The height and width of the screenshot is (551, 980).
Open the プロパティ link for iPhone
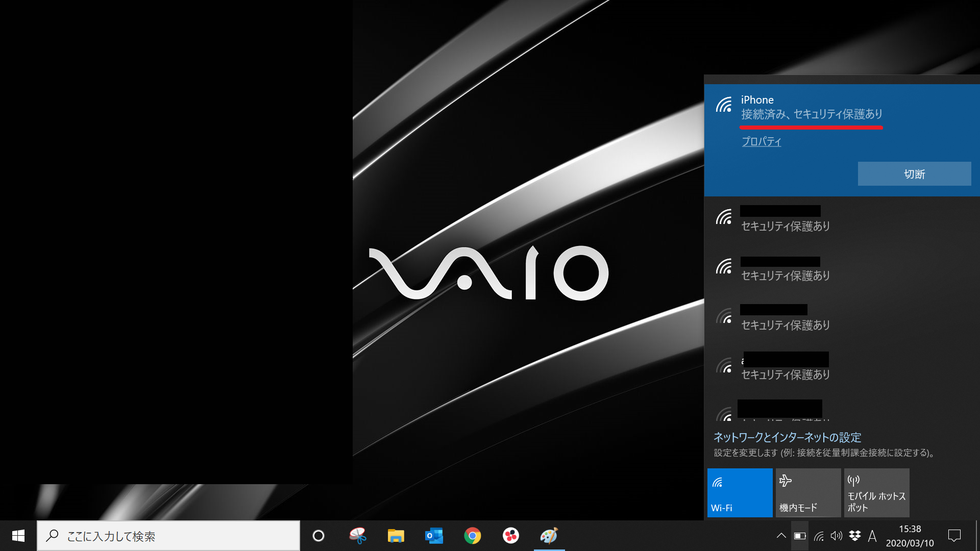pyautogui.click(x=761, y=141)
